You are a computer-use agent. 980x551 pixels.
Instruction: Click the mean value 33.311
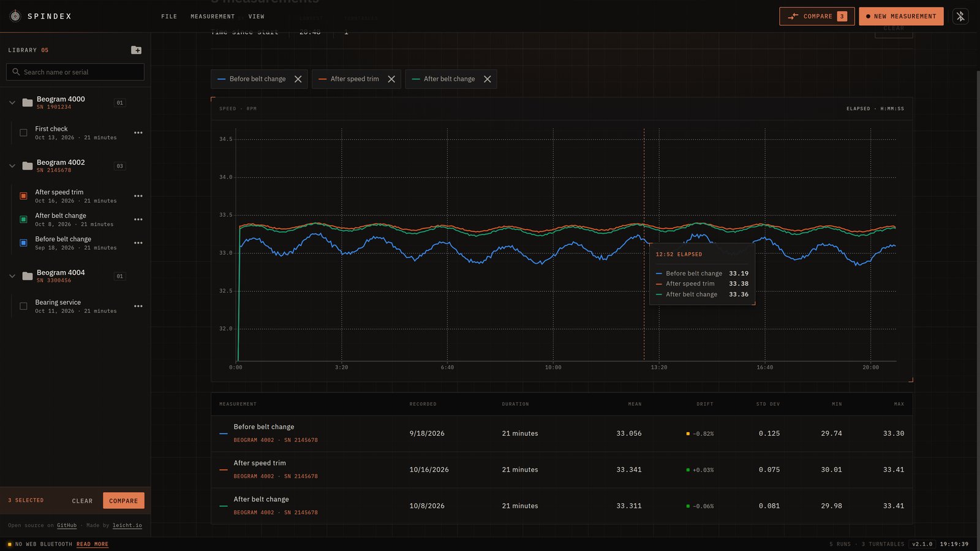pos(629,506)
